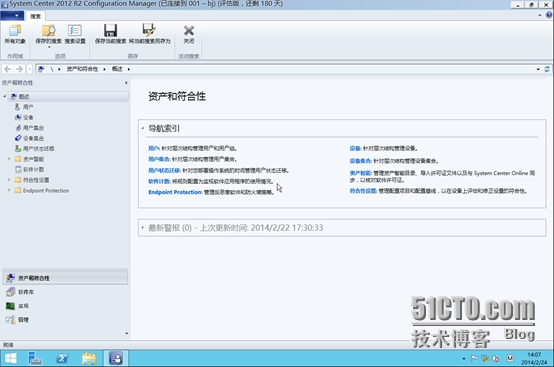Follow the 设备集合 link in navigation index

click(x=360, y=161)
